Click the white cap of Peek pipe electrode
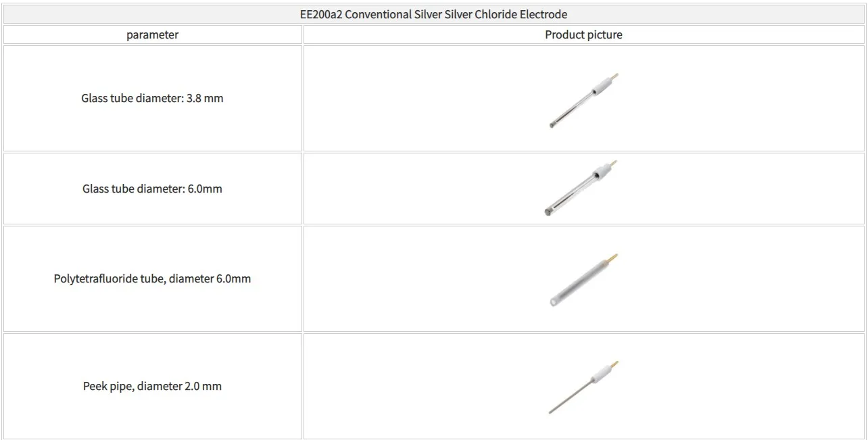 [x=598, y=374]
